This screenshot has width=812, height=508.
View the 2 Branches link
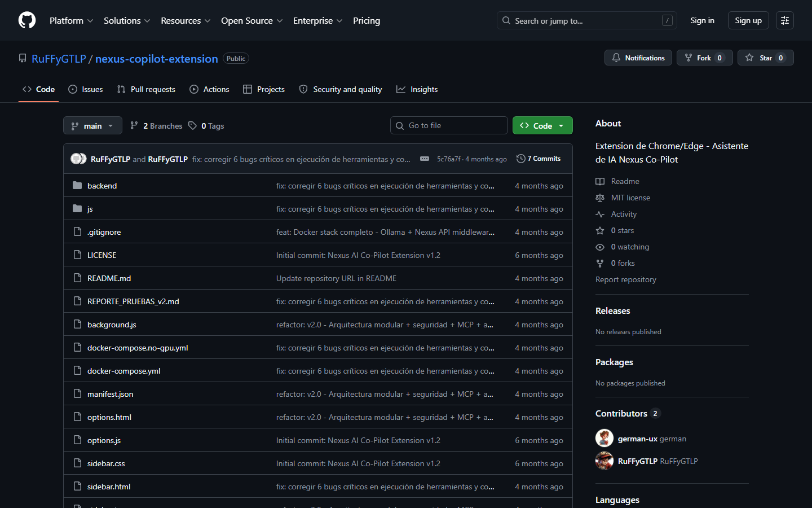point(156,126)
